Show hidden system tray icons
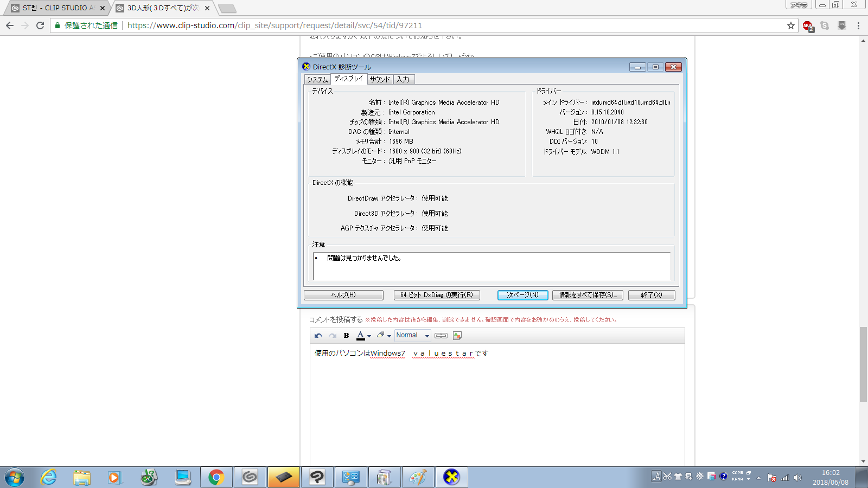 tap(758, 478)
